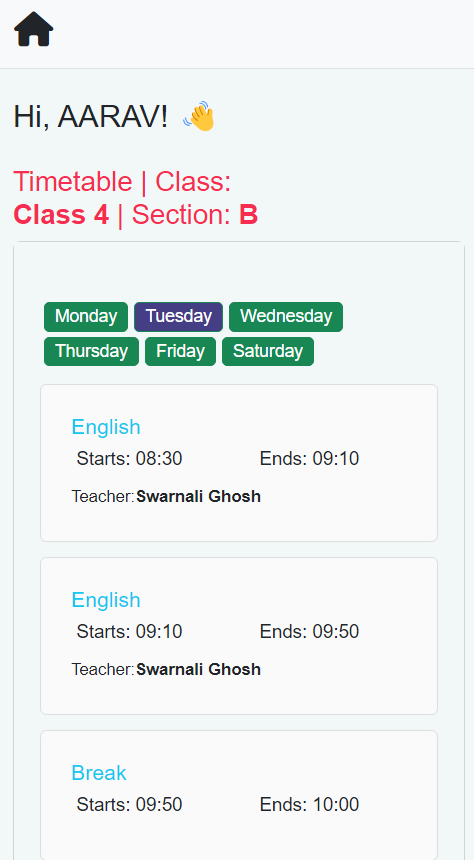Image resolution: width=474 pixels, height=860 pixels.
Task: Select the Monday tab
Action: (x=86, y=316)
